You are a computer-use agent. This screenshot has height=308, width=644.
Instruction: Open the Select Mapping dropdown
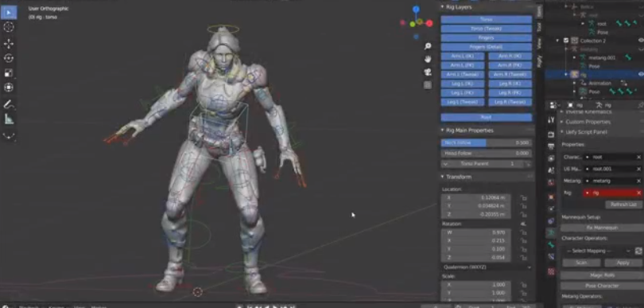click(x=597, y=251)
